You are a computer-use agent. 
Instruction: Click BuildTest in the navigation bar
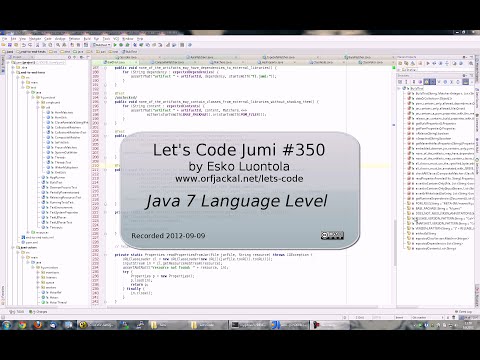coord(130,52)
